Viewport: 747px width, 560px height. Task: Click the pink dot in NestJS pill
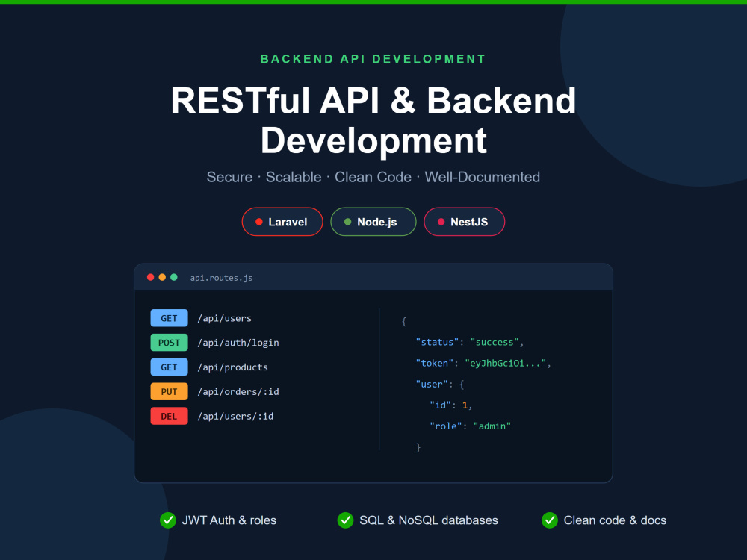click(x=441, y=222)
